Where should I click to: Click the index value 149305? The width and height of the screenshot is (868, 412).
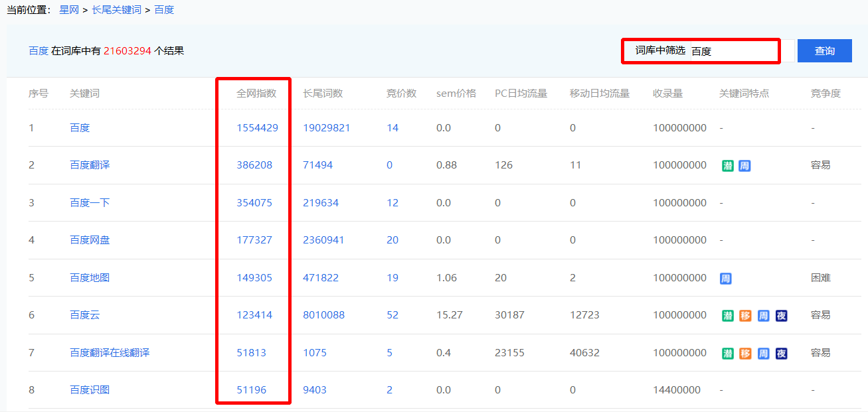254,278
